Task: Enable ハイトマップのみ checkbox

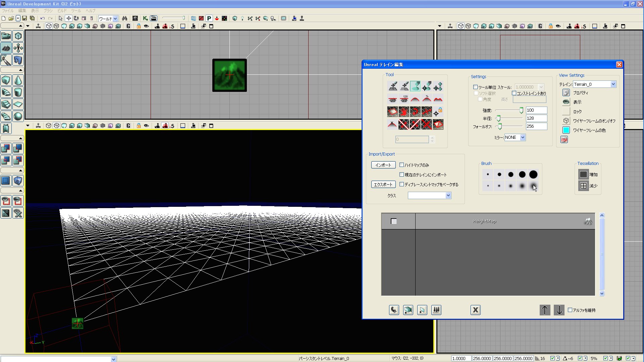Action: [x=401, y=165]
